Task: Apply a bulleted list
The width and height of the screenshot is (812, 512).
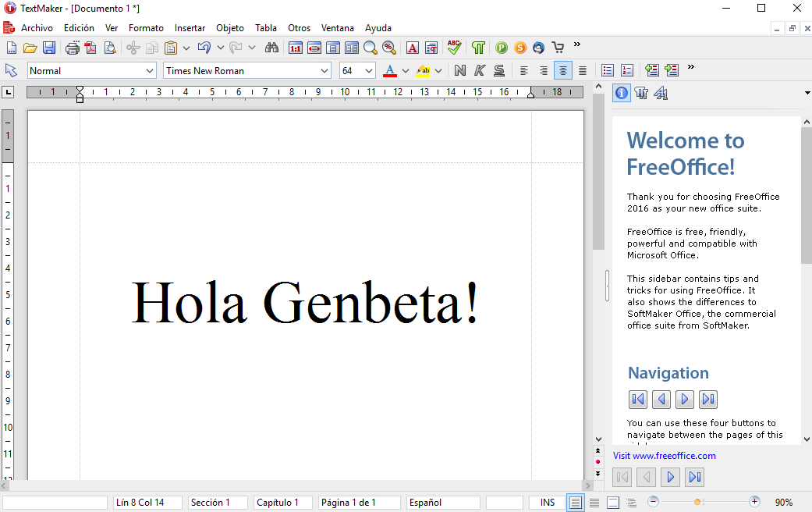Action: click(608, 70)
